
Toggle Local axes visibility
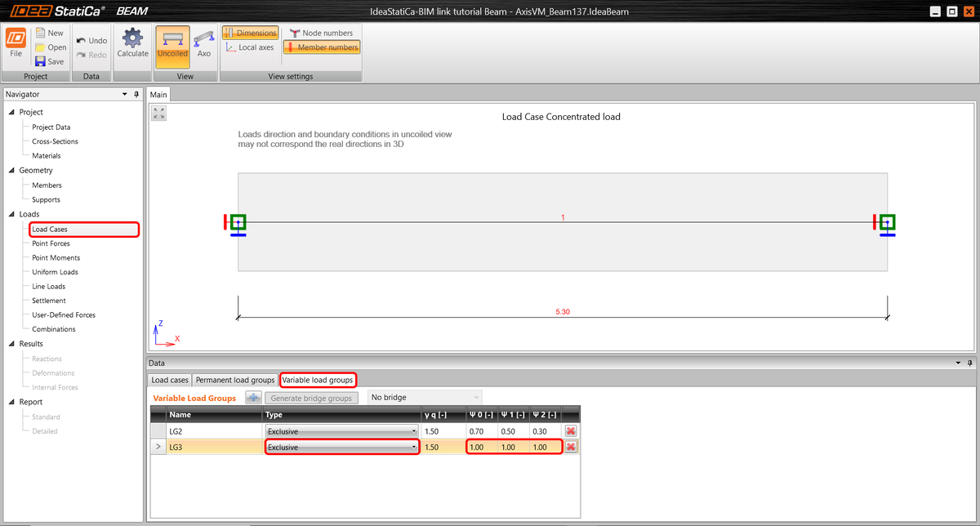[249, 47]
